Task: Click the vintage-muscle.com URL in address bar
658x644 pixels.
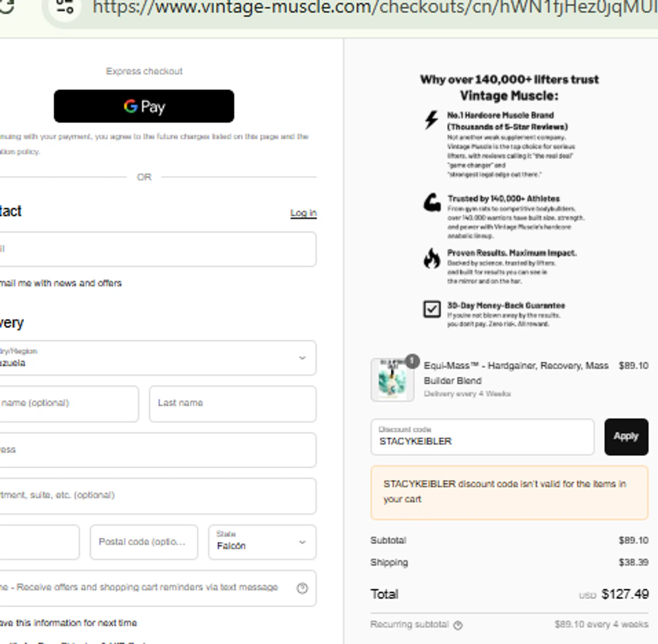Action: point(375,7)
